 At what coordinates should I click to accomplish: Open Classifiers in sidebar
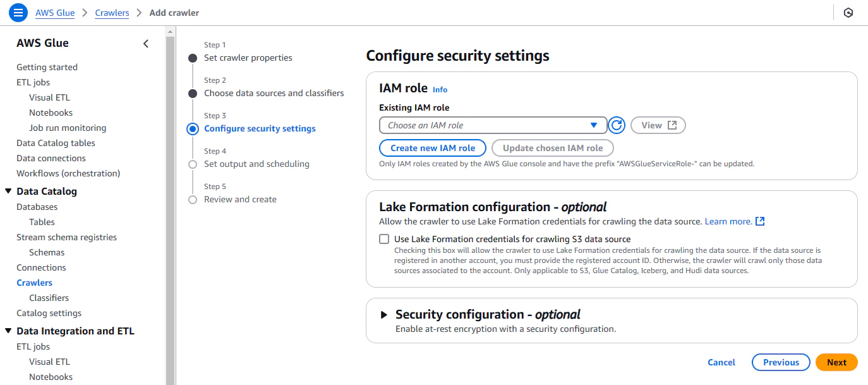click(x=49, y=298)
